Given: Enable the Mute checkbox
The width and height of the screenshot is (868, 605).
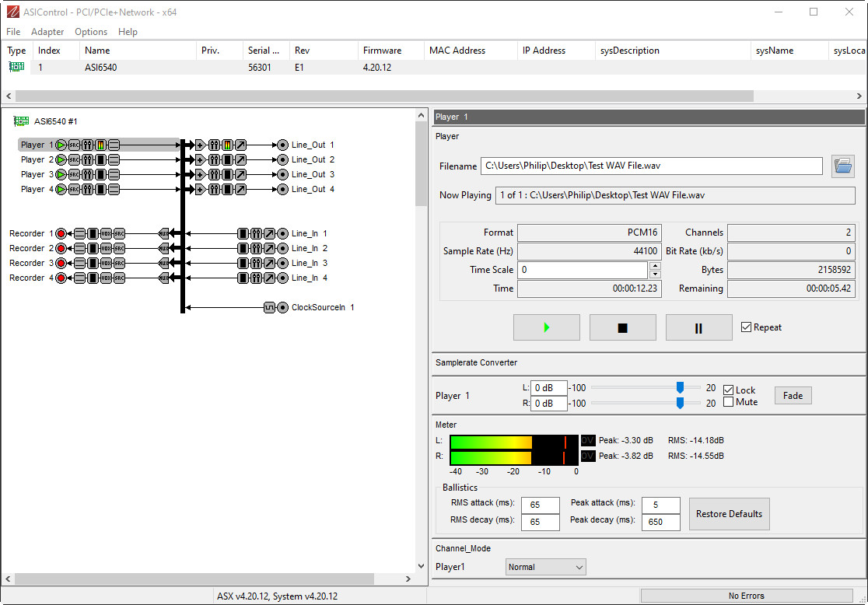Looking at the screenshot, I should point(729,402).
